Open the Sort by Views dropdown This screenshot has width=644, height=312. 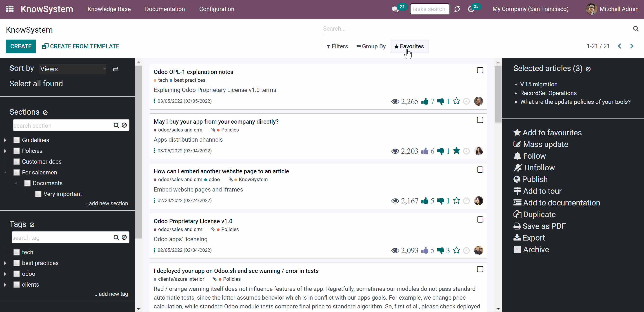(73, 69)
